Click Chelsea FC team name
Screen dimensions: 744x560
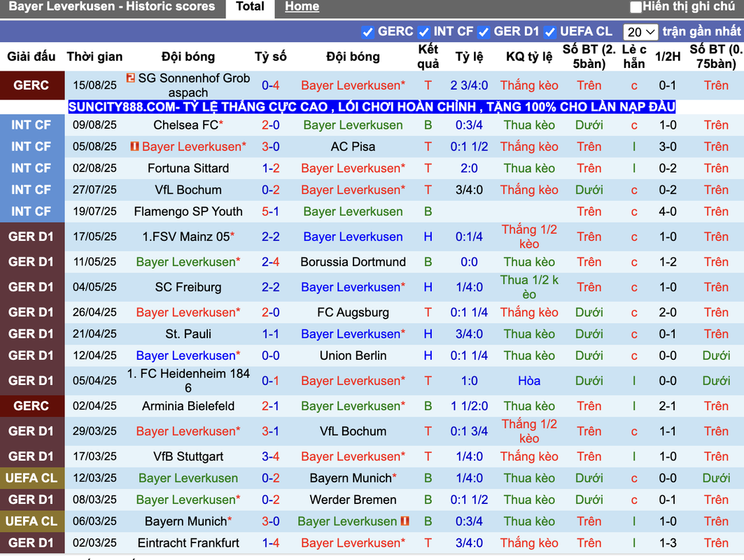185,125
